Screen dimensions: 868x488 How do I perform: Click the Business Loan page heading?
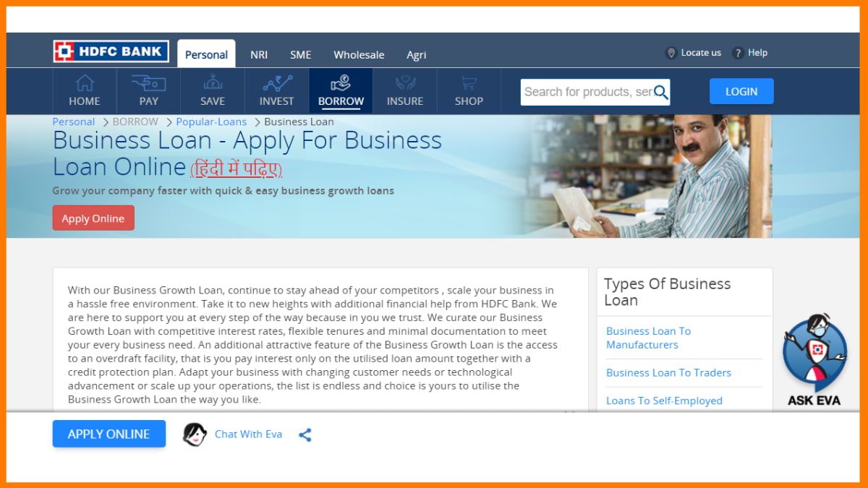pyautogui.click(x=247, y=153)
